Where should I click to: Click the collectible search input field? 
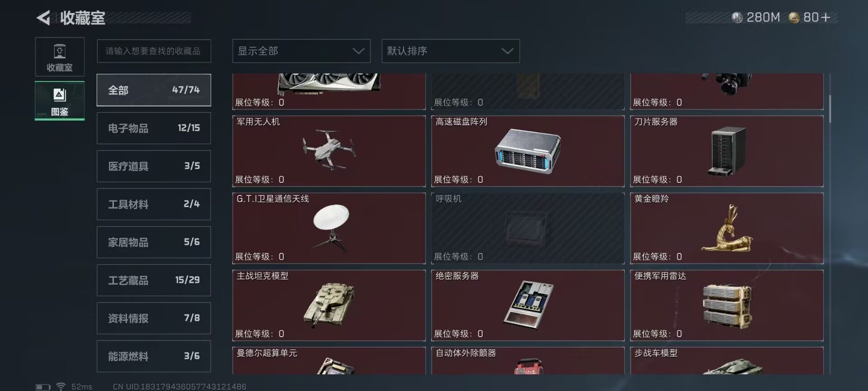click(x=154, y=51)
